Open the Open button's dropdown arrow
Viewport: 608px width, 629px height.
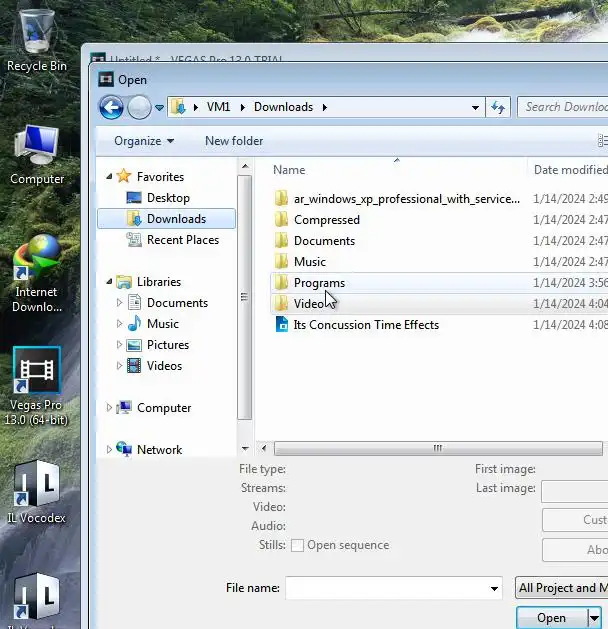(x=594, y=618)
